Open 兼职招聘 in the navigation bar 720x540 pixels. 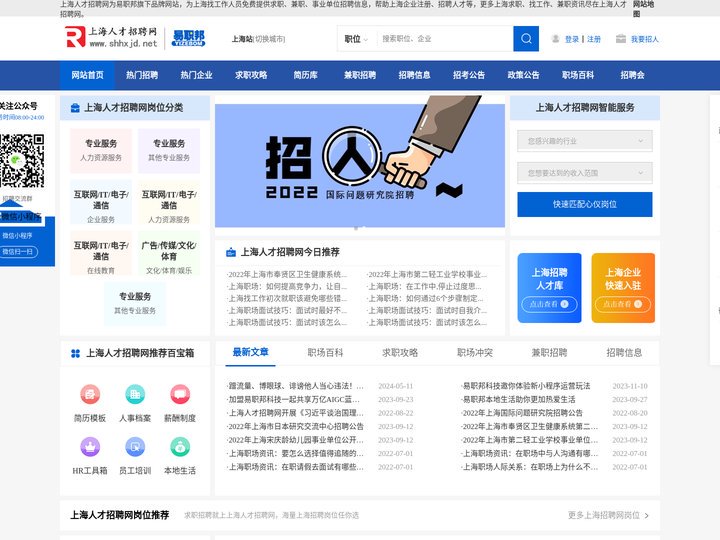360,75
